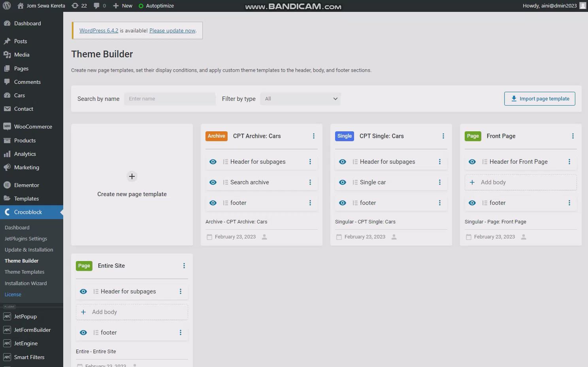Image resolution: width=588 pixels, height=367 pixels.
Task: Open three-dot menu for Entire Site template
Action: tap(184, 266)
